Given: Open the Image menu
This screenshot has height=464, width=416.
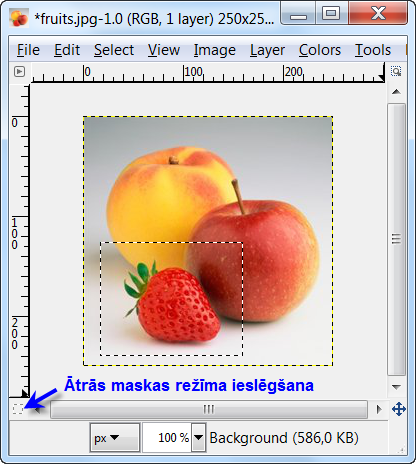Looking at the screenshot, I should click(x=215, y=50).
